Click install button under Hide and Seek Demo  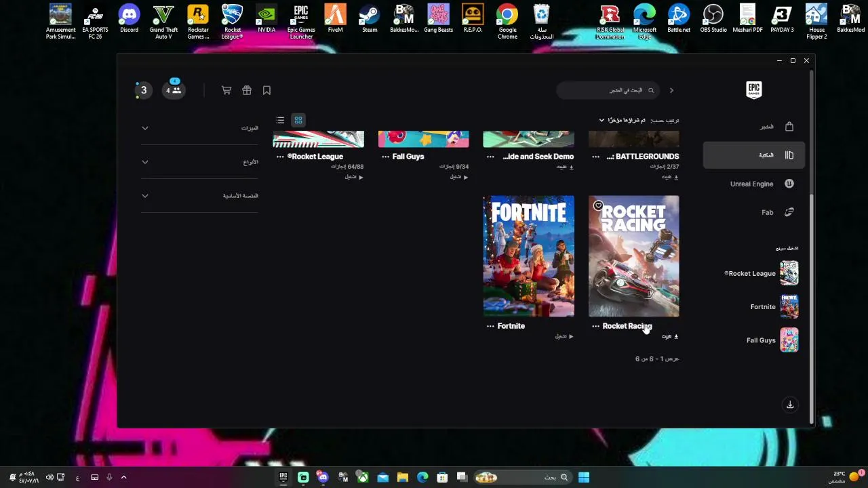point(565,167)
